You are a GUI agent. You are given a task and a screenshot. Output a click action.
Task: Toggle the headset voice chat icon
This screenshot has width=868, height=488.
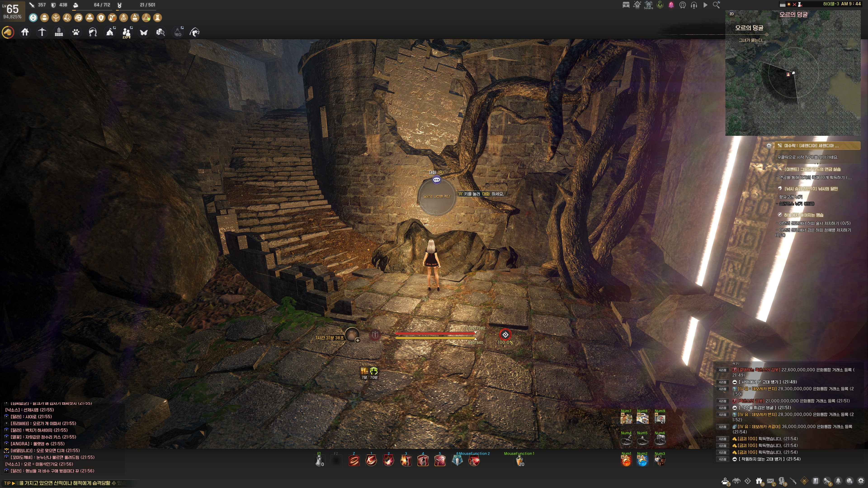pyautogui.click(x=694, y=5)
